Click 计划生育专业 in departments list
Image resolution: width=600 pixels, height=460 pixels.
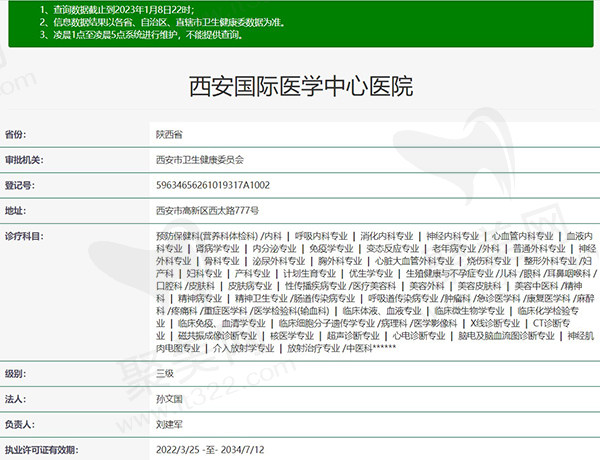[x=310, y=274]
